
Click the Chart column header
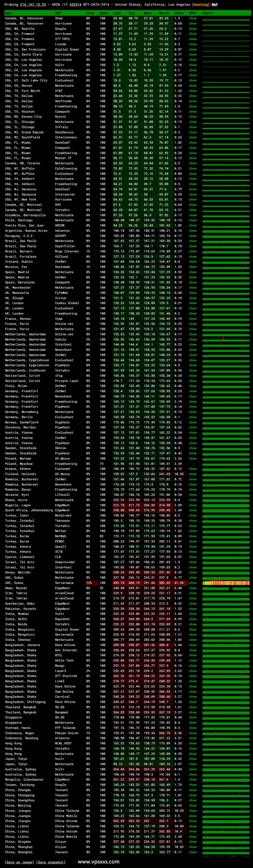207,13
